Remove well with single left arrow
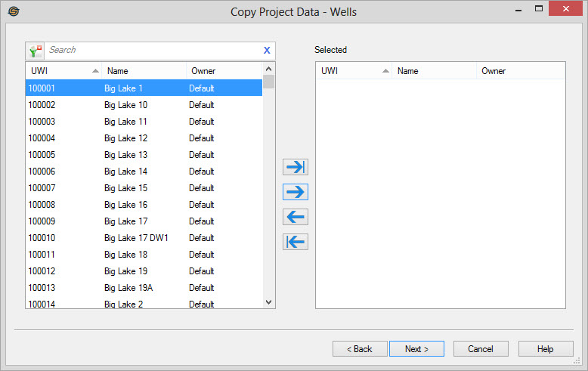The width and height of the screenshot is (588, 371). click(x=296, y=217)
